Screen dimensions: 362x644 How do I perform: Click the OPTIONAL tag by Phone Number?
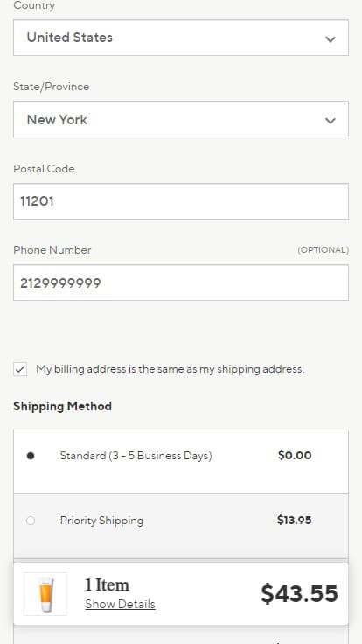(323, 250)
